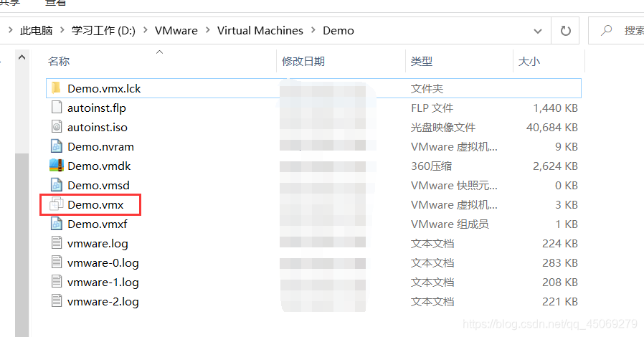Select vmware.log file name
This screenshot has width=644, height=337.
point(98,243)
